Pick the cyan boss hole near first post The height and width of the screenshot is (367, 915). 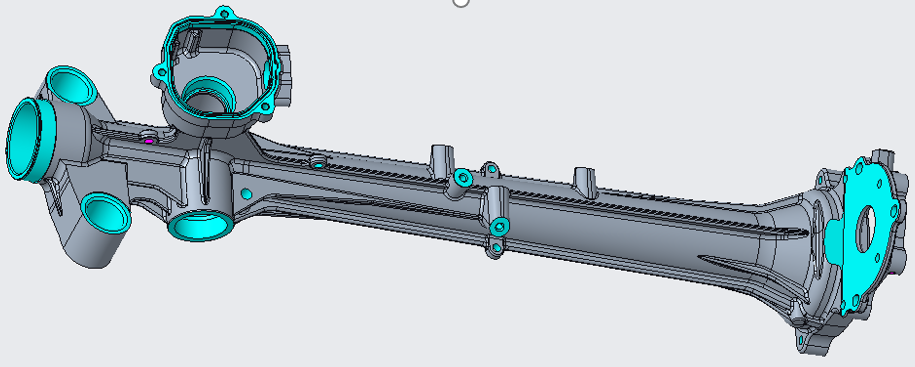(463, 177)
